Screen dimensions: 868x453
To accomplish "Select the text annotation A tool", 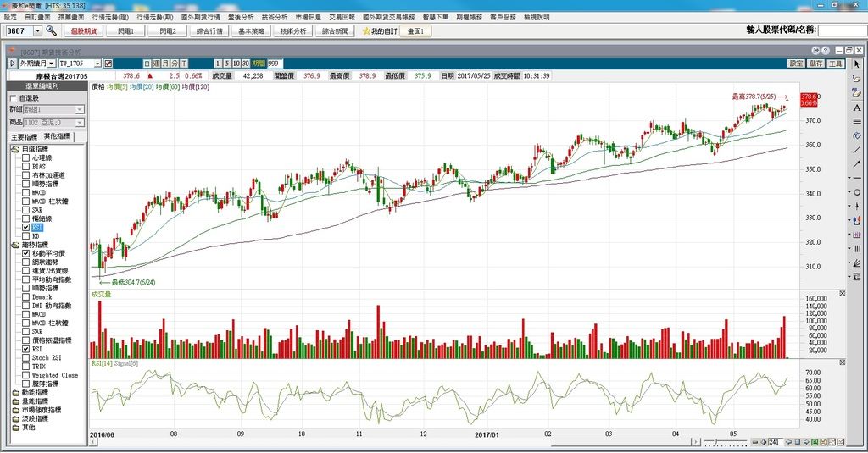I will [857, 108].
